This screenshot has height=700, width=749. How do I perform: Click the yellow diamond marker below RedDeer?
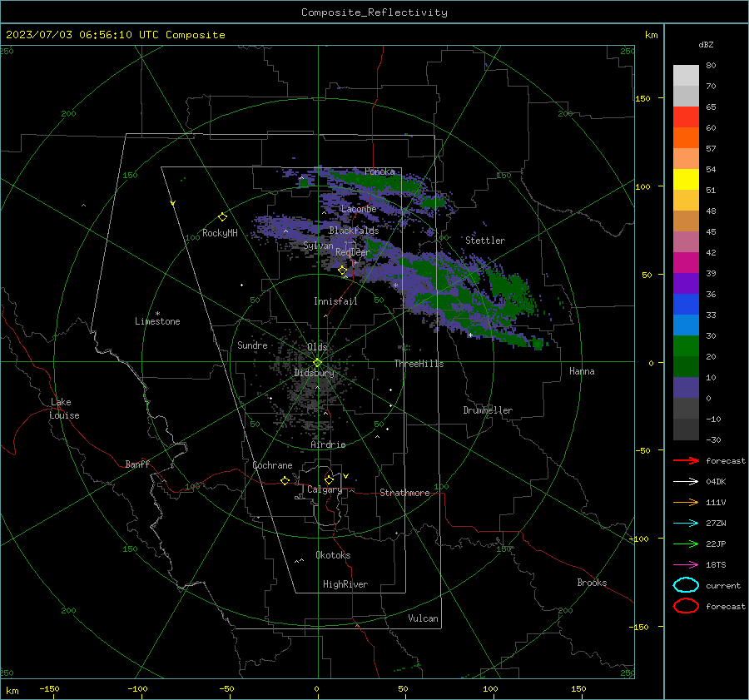[x=342, y=271]
